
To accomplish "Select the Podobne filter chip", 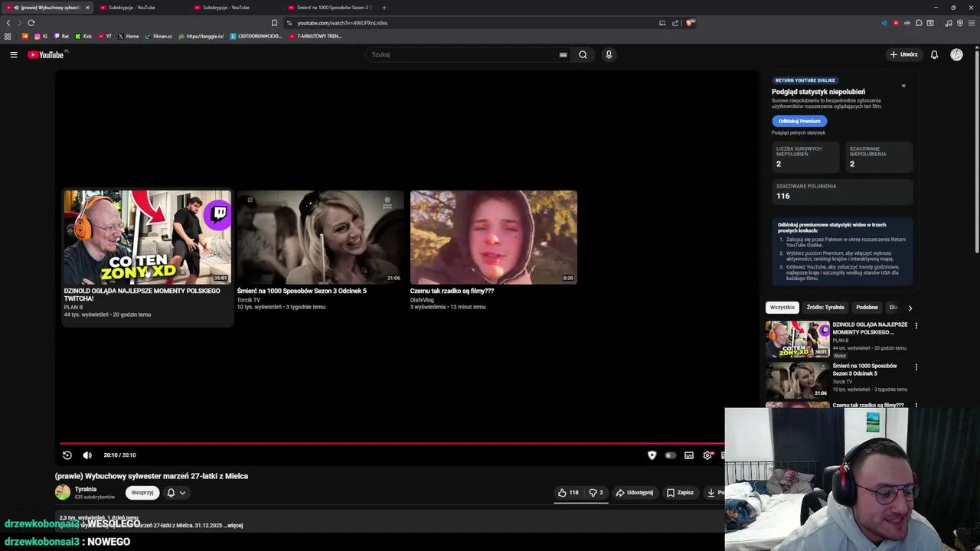I will pos(867,308).
